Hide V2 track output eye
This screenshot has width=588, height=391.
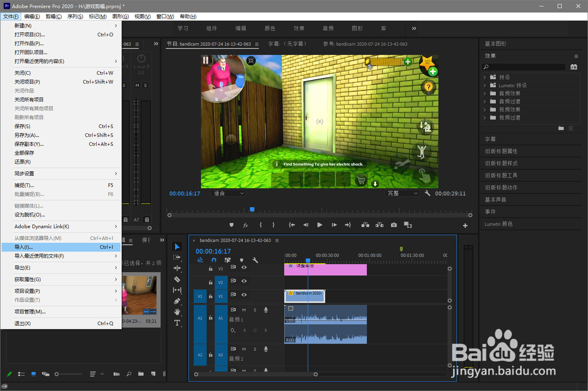coord(244,281)
